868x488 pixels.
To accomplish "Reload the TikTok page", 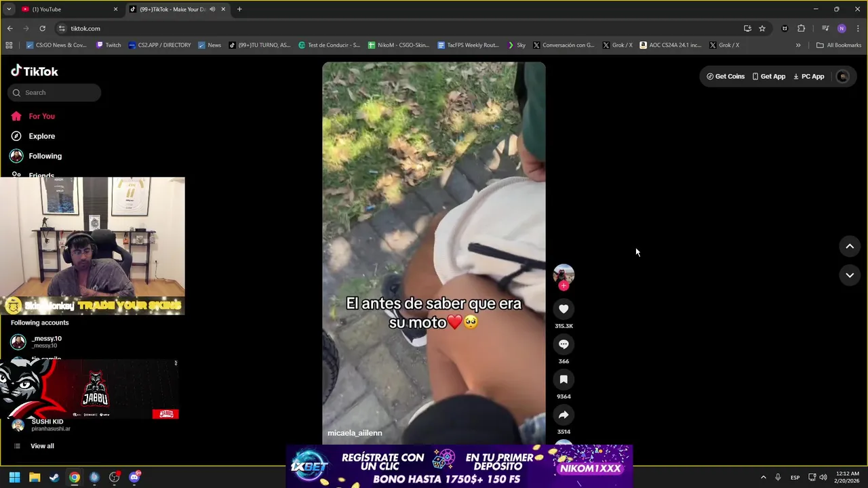I will (42, 28).
